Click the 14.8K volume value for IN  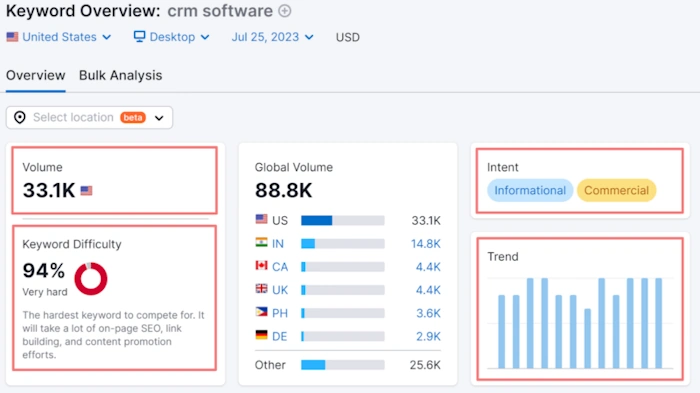click(426, 244)
